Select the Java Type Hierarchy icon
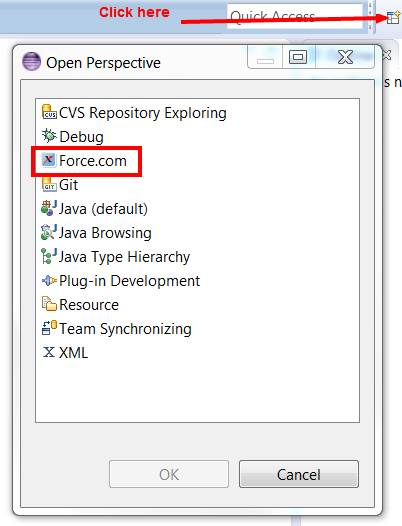Screen dimensions: 402x526 point(49,256)
